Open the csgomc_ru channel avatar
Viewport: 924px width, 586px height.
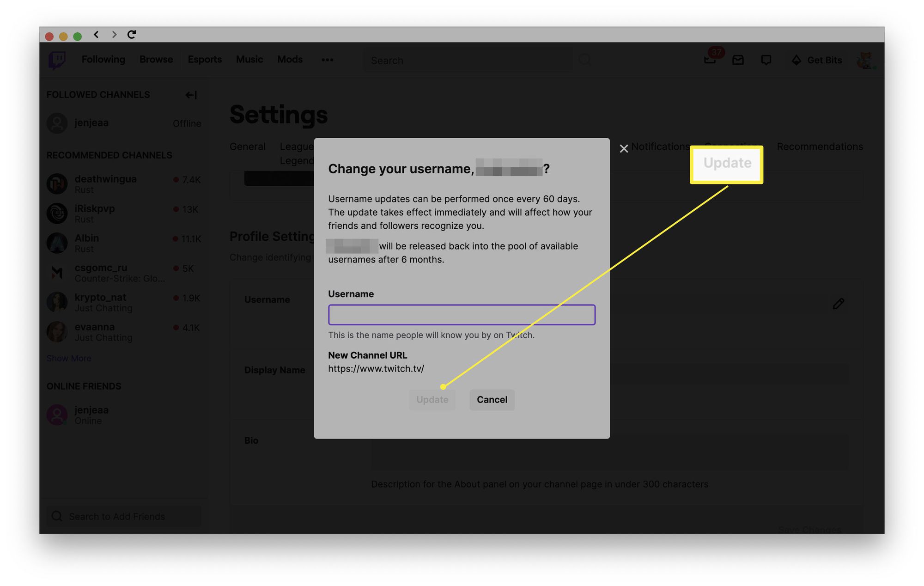[57, 272]
